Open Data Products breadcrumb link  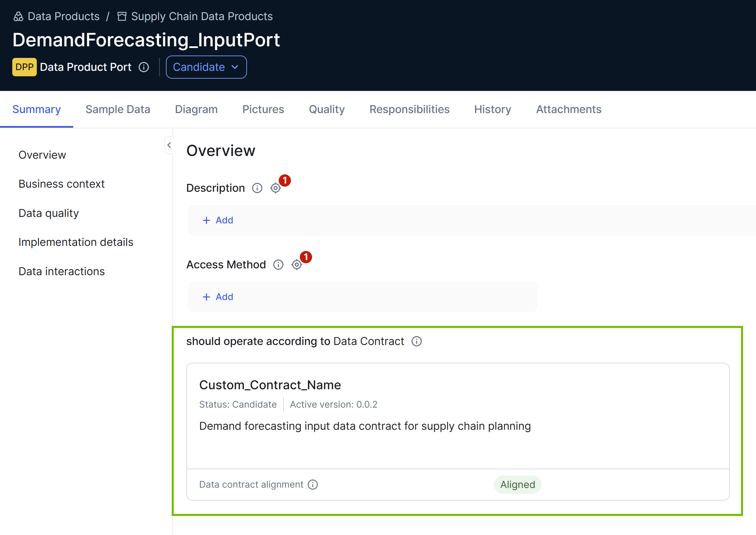tap(64, 16)
